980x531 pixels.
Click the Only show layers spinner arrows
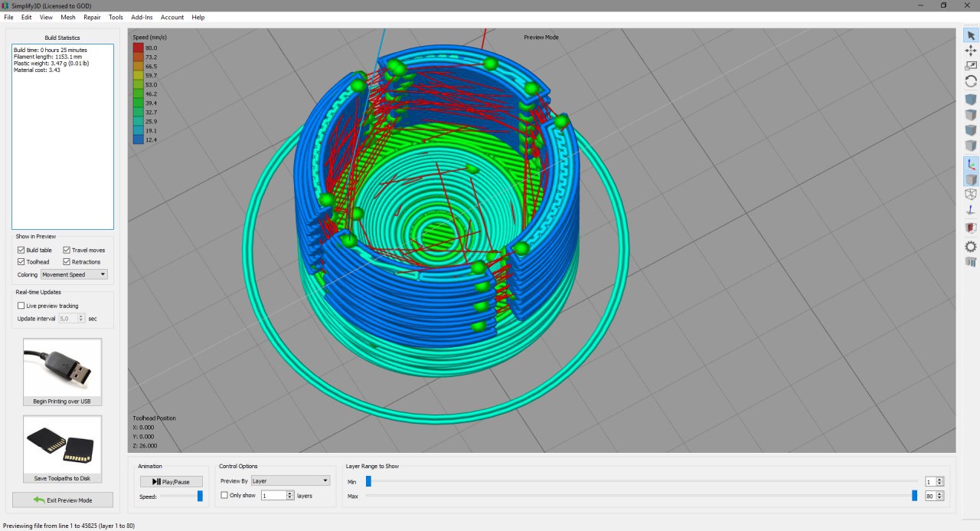(290, 496)
